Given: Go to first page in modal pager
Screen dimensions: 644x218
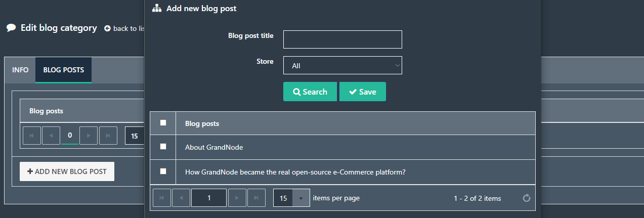Looking at the screenshot, I should coord(162,198).
